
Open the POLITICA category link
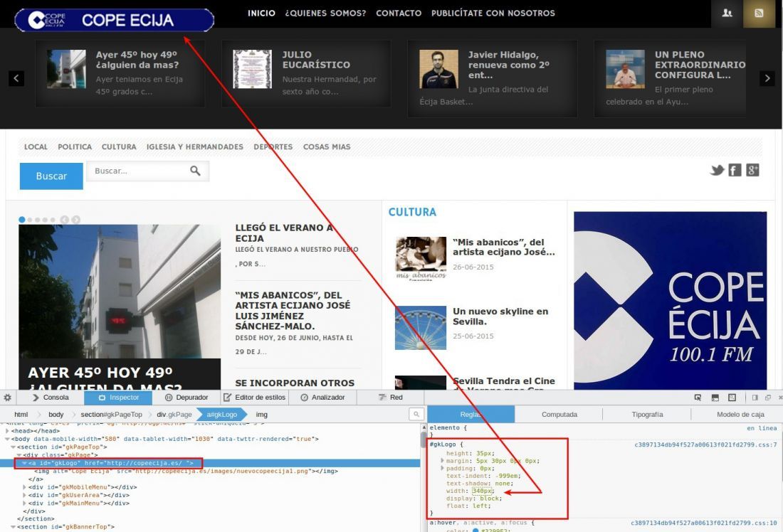pyautogui.click(x=75, y=147)
